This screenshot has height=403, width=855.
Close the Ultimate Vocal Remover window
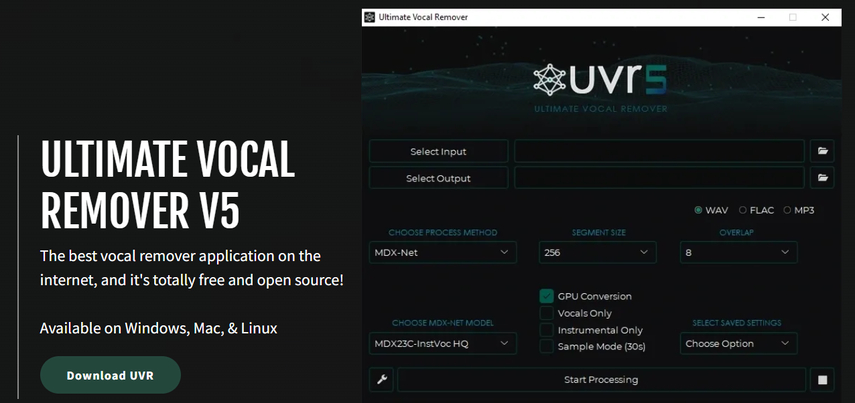click(x=825, y=17)
